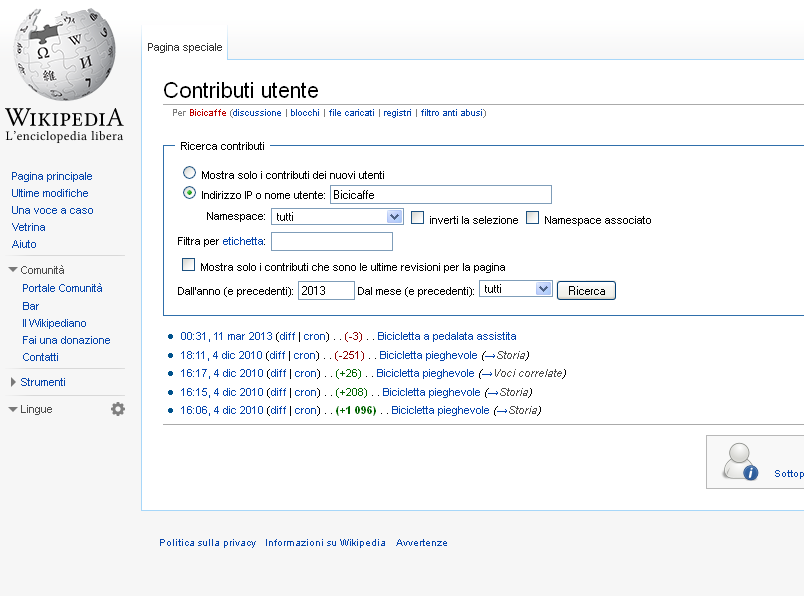Select 'Mostra solo i contributi dei nuovi utenti' radio
This screenshot has width=804, height=596.
click(189, 173)
